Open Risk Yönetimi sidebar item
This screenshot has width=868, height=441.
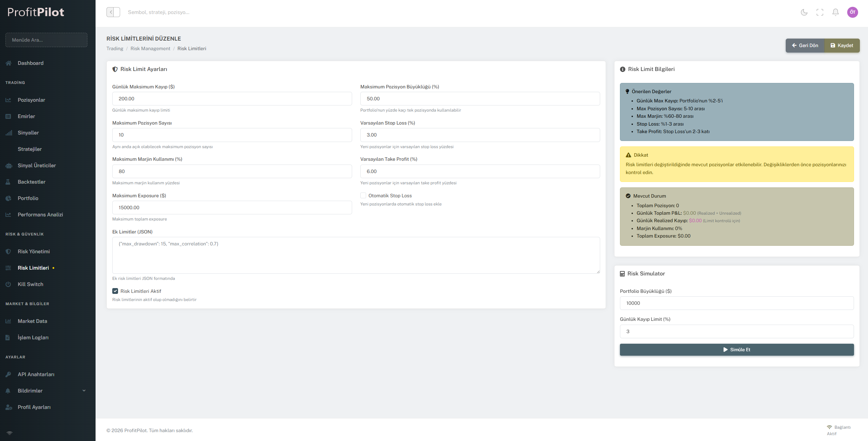(x=33, y=252)
